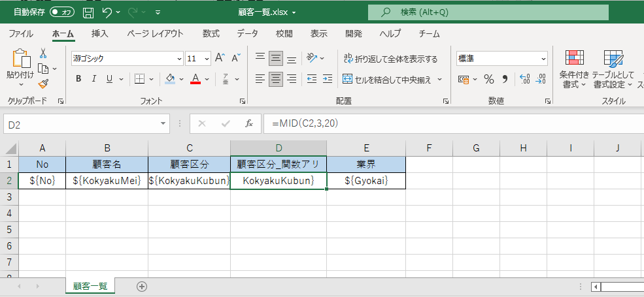This screenshot has height=297, width=644.
Task: Click the increase font size icon
Action: point(220,58)
